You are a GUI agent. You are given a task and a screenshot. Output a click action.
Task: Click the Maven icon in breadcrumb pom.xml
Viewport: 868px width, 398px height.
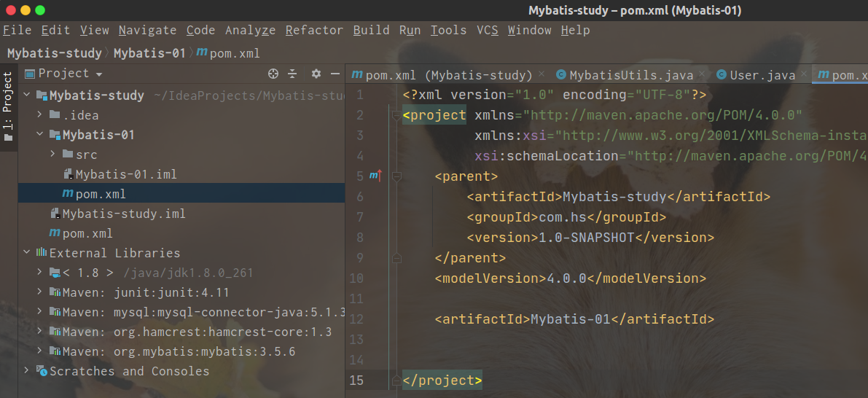pyautogui.click(x=202, y=52)
